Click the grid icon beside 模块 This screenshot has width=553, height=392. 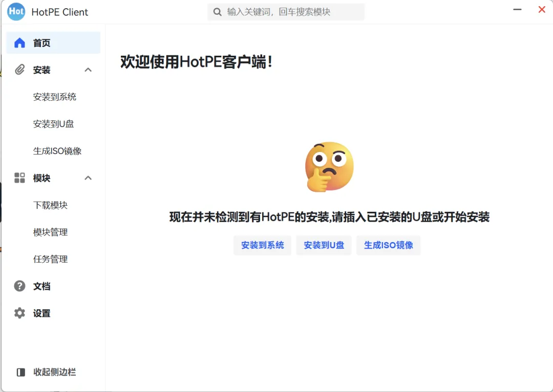(20, 178)
